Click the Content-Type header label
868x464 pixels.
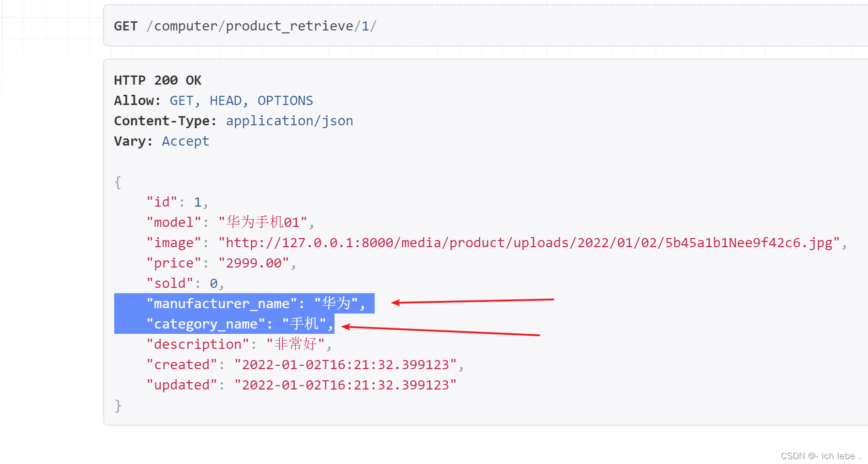pos(165,121)
